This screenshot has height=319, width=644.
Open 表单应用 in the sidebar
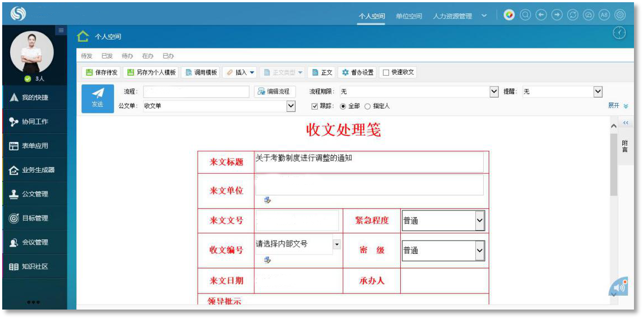coord(35,146)
